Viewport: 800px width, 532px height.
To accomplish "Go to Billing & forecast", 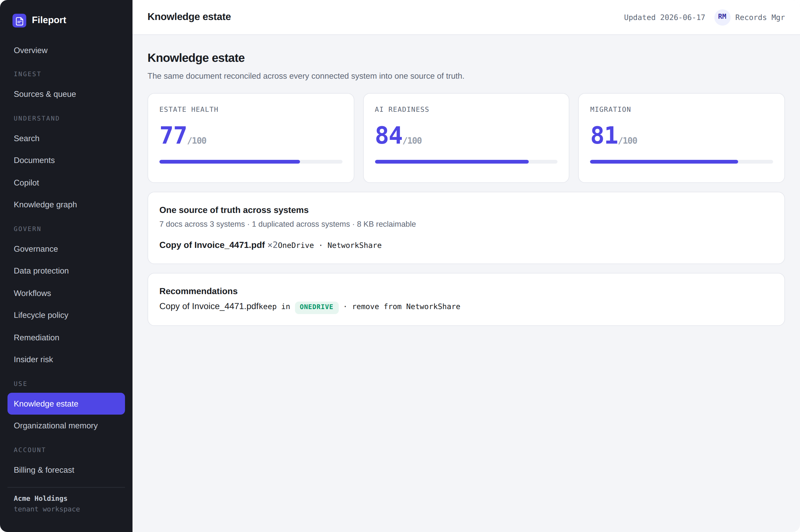I will click(x=66, y=470).
